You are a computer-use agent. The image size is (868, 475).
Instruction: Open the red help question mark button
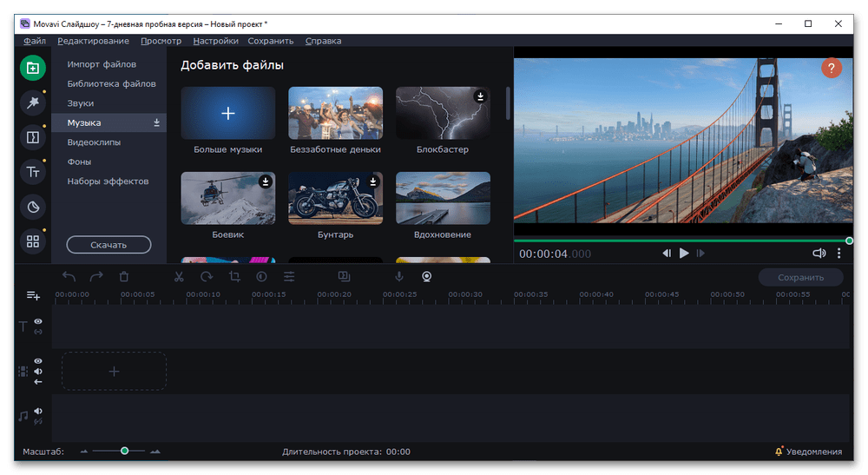point(832,69)
